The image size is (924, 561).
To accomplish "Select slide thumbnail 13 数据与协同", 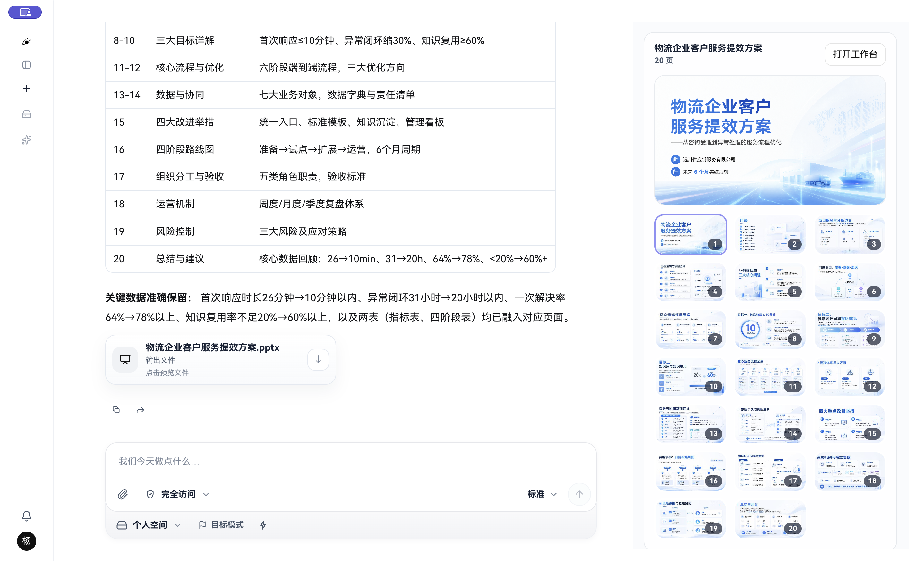I will [690, 424].
